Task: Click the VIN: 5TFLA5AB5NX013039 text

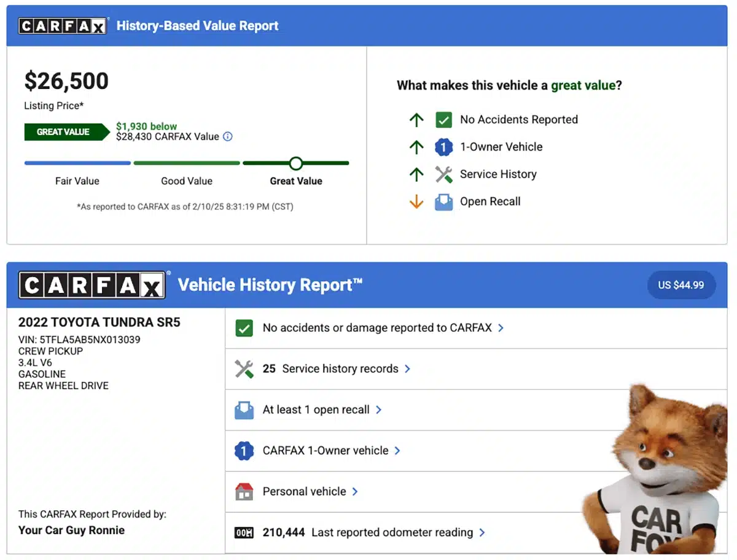Action: [79, 340]
